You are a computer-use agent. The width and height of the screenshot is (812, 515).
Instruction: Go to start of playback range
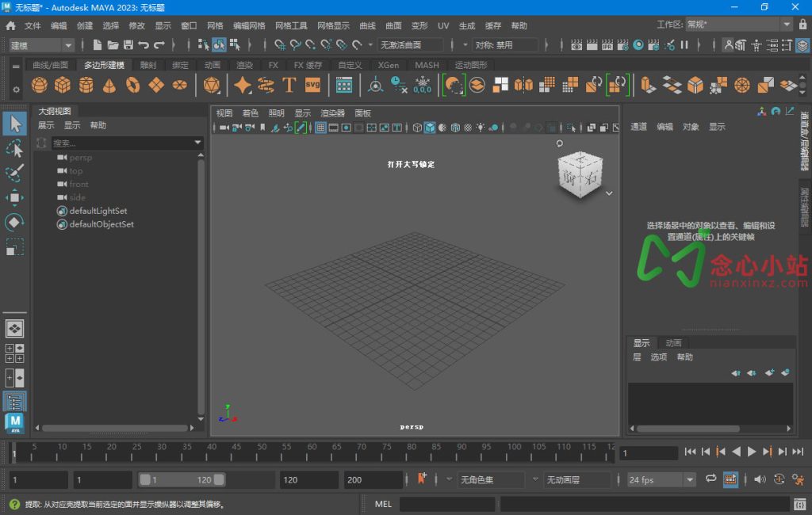[x=691, y=452]
